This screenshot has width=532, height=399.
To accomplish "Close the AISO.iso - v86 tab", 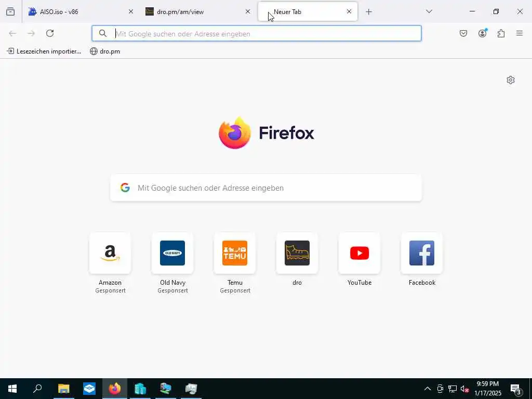I will click(x=131, y=11).
